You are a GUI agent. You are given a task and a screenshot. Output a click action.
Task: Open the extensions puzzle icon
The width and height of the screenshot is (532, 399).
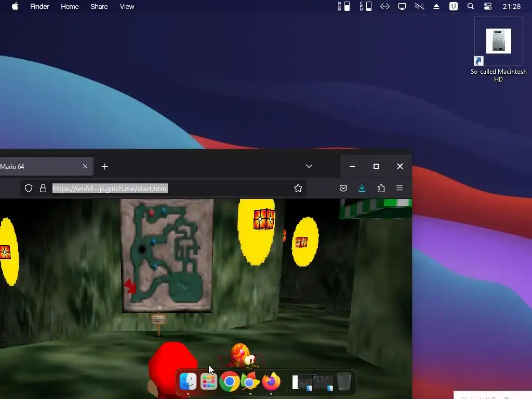(381, 188)
